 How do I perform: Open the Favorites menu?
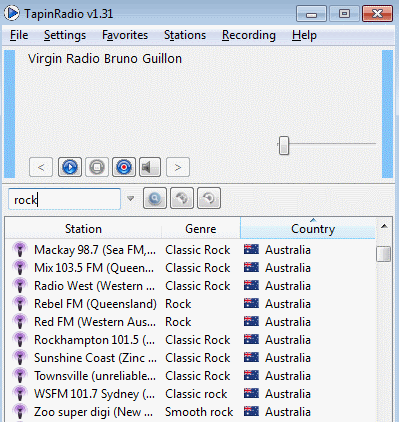(125, 35)
